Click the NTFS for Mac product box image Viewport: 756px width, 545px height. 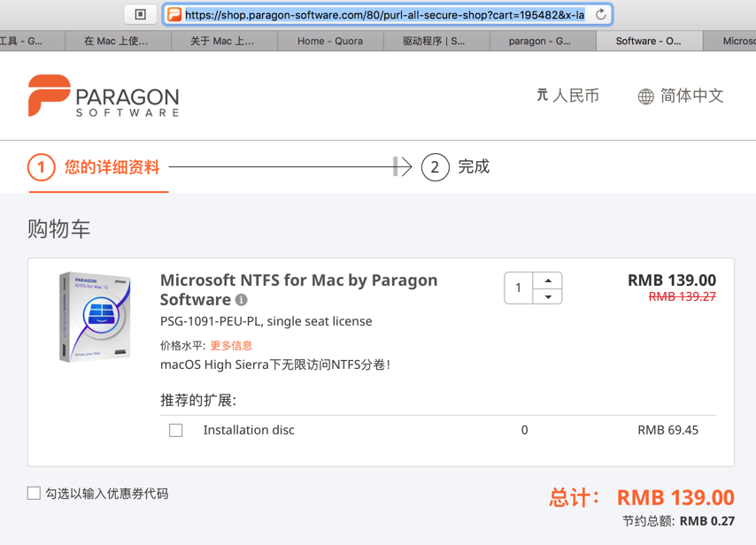click(x=95, y=317)
